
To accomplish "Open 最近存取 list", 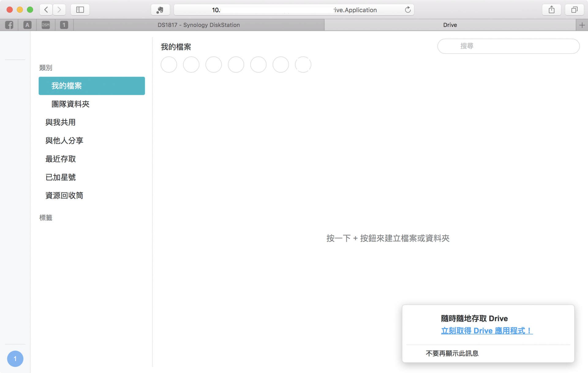I will [60, 159].
